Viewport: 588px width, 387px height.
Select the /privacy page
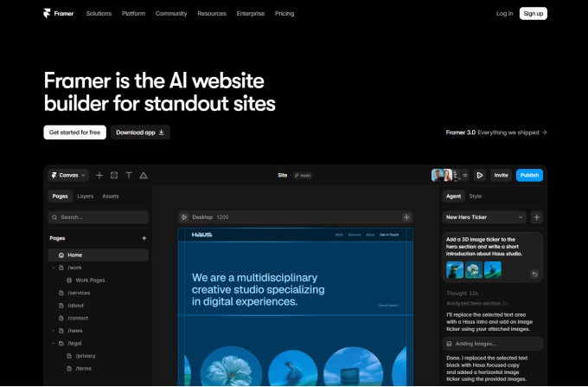[x=99, y=356]
